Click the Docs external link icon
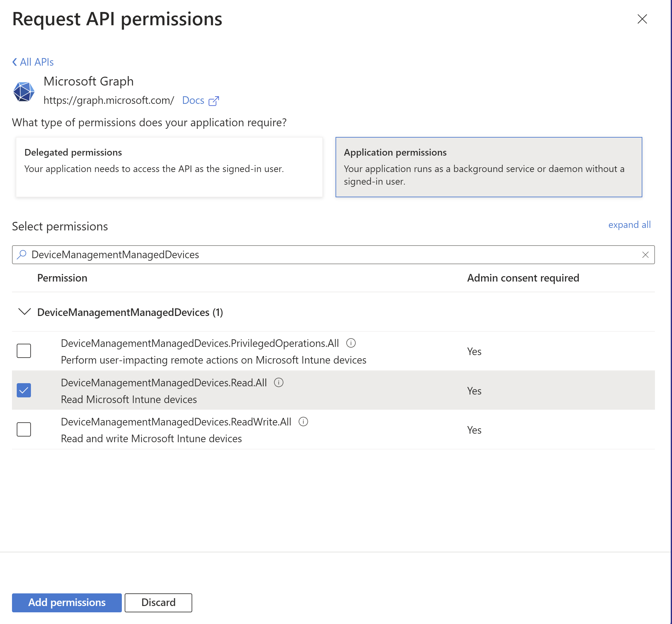672x624 pixels. tap(214, 101)
